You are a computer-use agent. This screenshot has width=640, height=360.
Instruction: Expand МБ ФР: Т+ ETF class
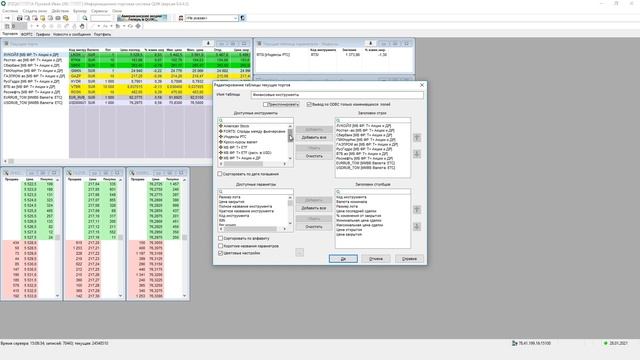[x=221, y=147]
